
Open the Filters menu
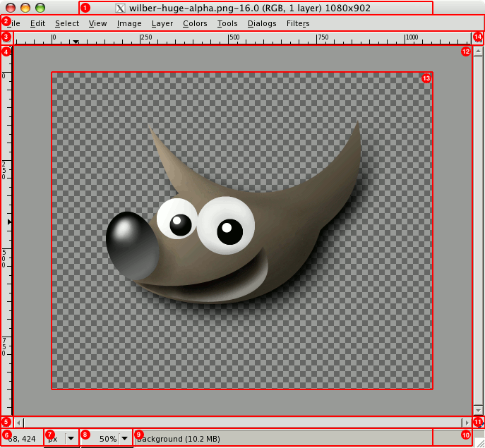tap(297, 23)
